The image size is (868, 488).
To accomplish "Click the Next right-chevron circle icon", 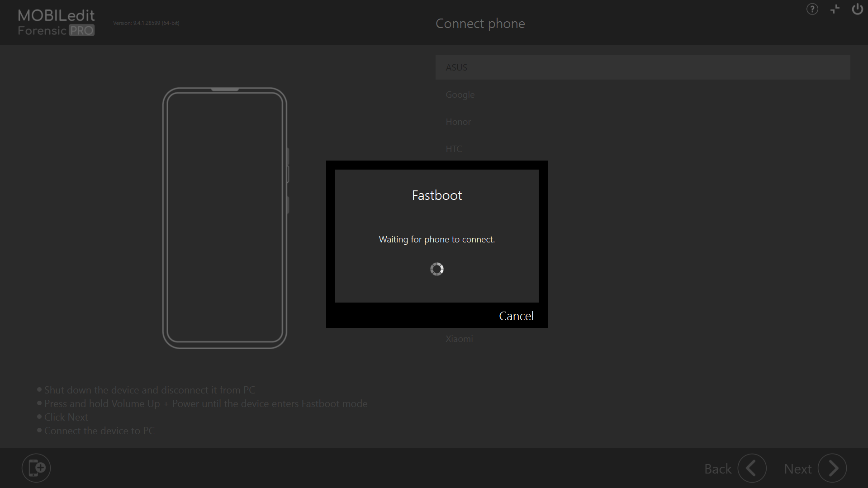I will [832, 468].
